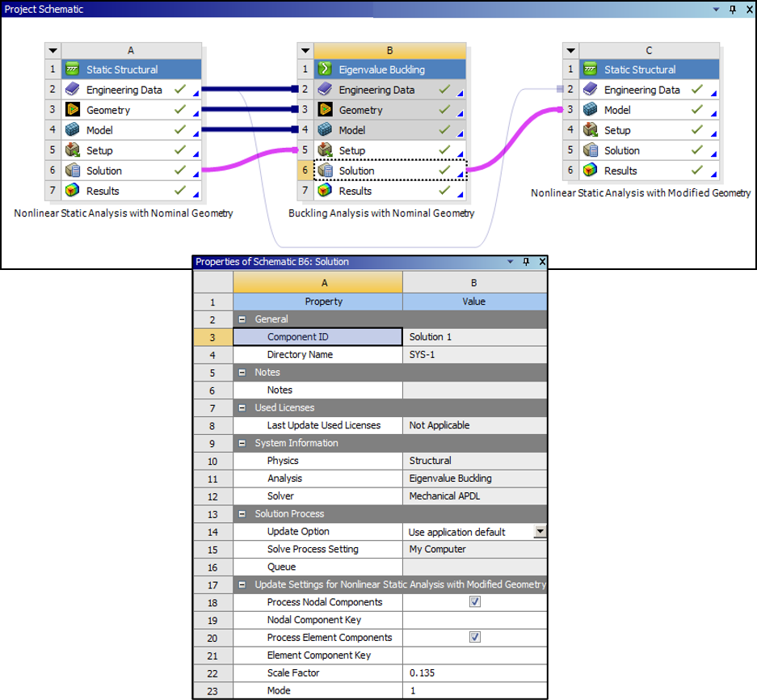
Task: Pin the Properties of Schematic B6 panel
Action: tap(526, 262)
